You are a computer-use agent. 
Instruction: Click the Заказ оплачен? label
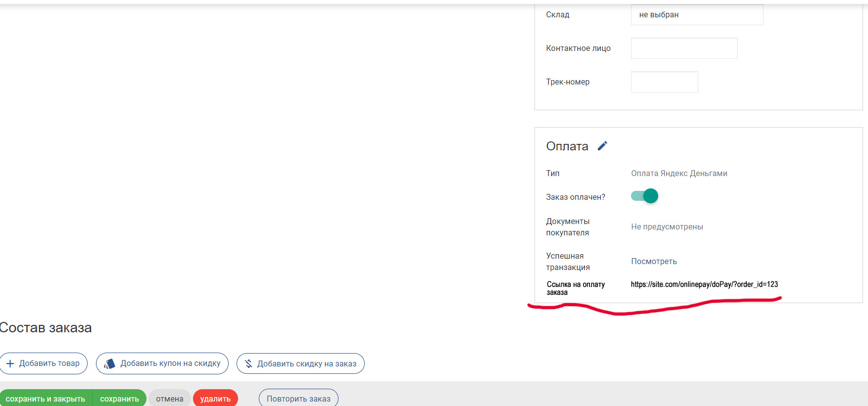(x=576, y=197)
